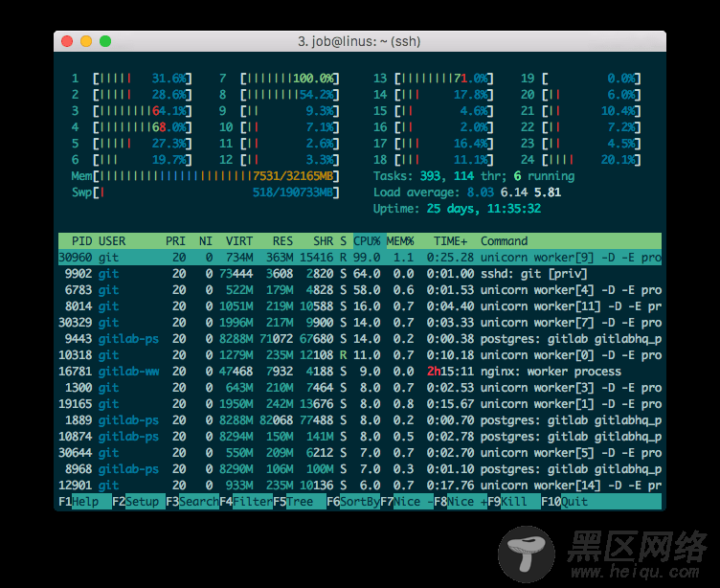Click F8 Nice + in footer
Viewport: 720px width, 588px height.
click(x=461, y=501)
